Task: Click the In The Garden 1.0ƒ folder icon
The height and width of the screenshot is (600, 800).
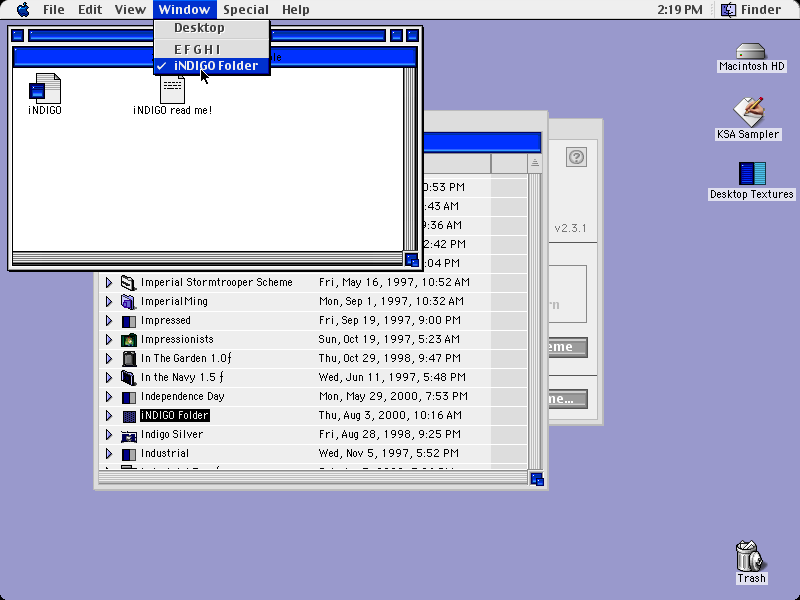Action: click(x=129, y=359)
